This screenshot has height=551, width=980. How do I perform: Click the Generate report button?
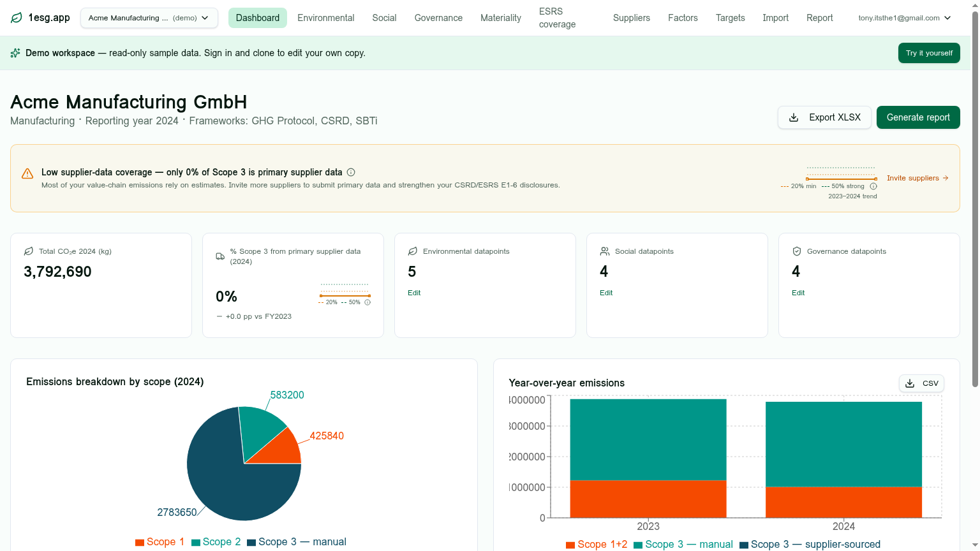coord(918,117)
